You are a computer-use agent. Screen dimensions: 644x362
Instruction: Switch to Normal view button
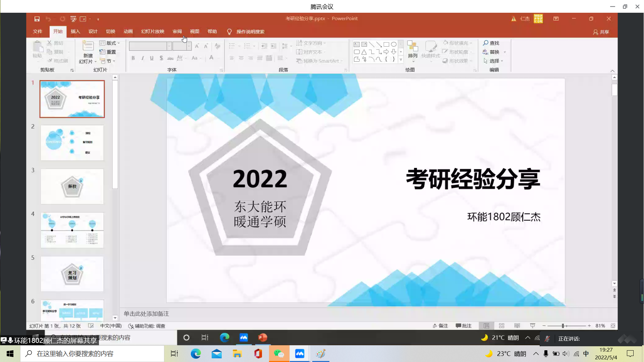pos(486,326)
